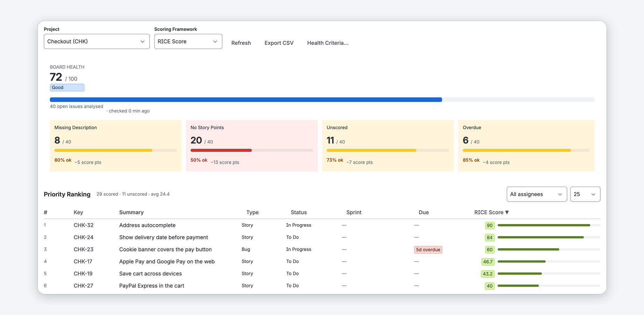The width and height of the screenshot is (644, 315).
Task: Open issue key CHK-19
Action: (83, 274)
